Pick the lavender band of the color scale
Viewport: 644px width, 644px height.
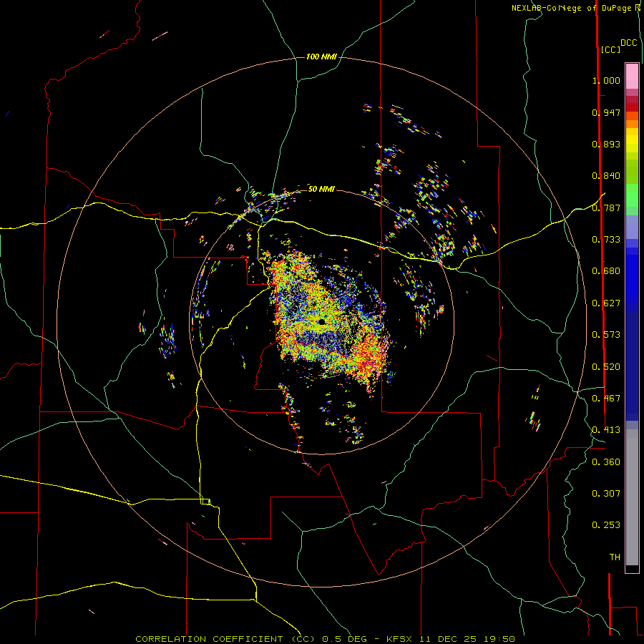click(632, 227)
